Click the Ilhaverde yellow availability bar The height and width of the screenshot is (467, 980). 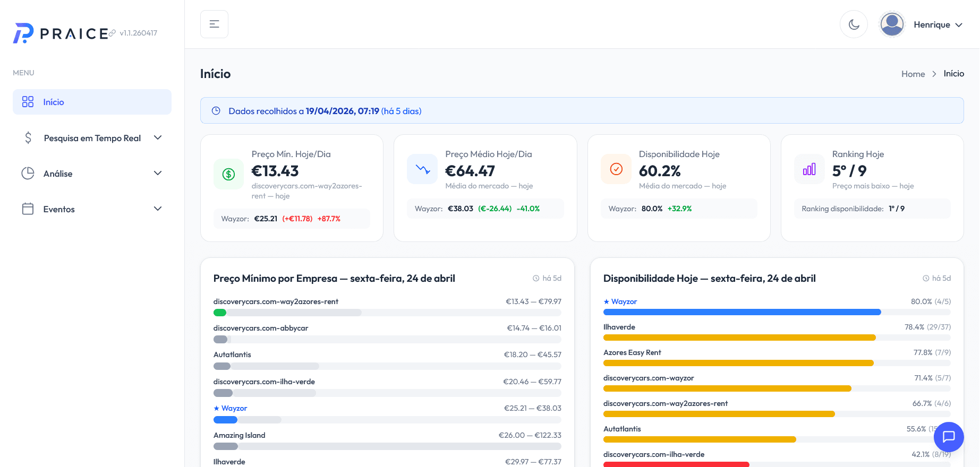click(x=739, y=338)
